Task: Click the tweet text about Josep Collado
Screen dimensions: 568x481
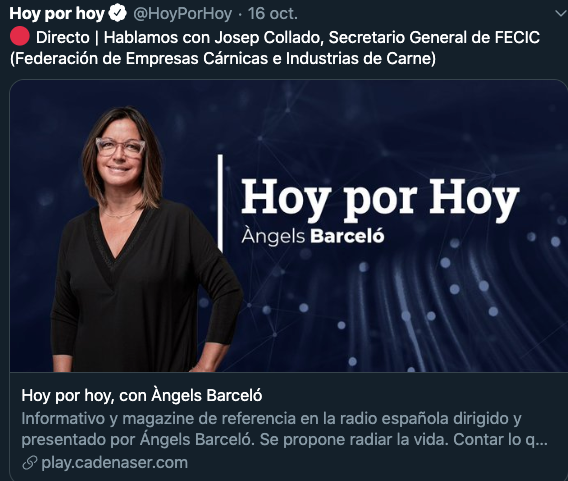Action: (275, 48)
